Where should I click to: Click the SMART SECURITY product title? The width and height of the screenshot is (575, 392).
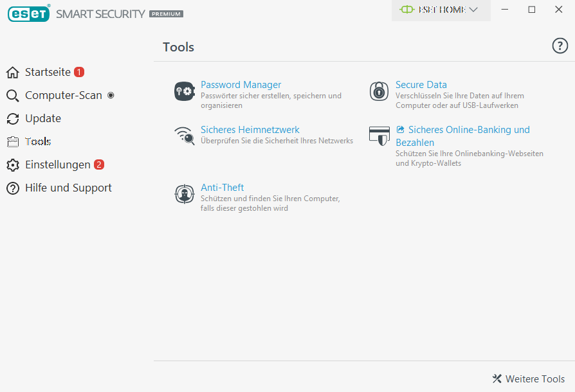[100, 14]
